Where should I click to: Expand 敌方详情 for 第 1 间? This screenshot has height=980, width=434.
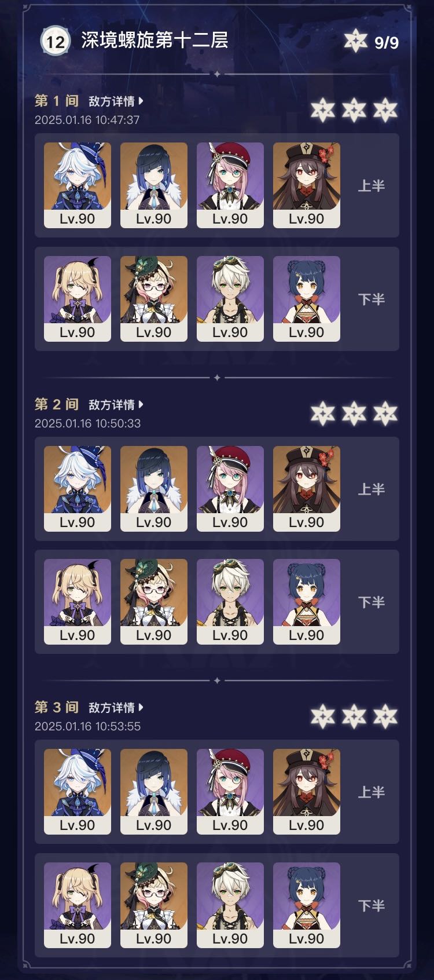click(x=116, y=101)
